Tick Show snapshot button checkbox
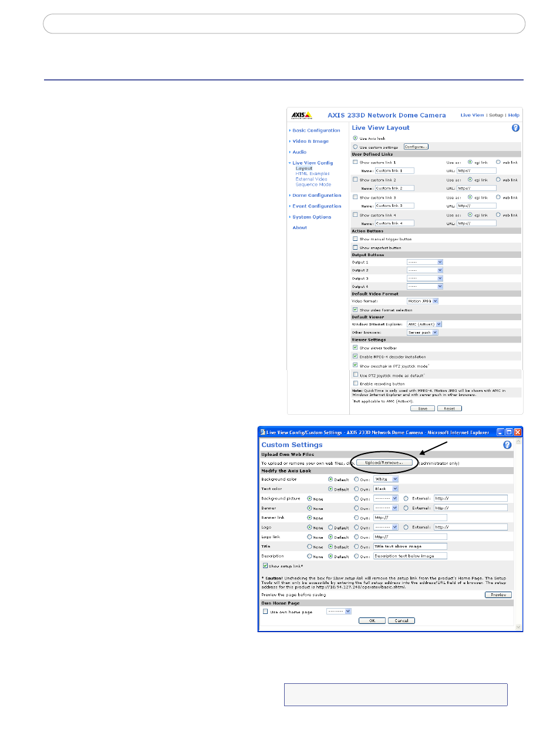This screenshot has width=560, height=742. [x=355, y=247]
